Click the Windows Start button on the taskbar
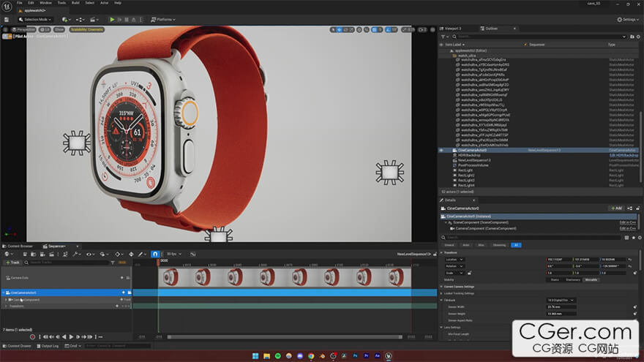 [x=255, y=356]
